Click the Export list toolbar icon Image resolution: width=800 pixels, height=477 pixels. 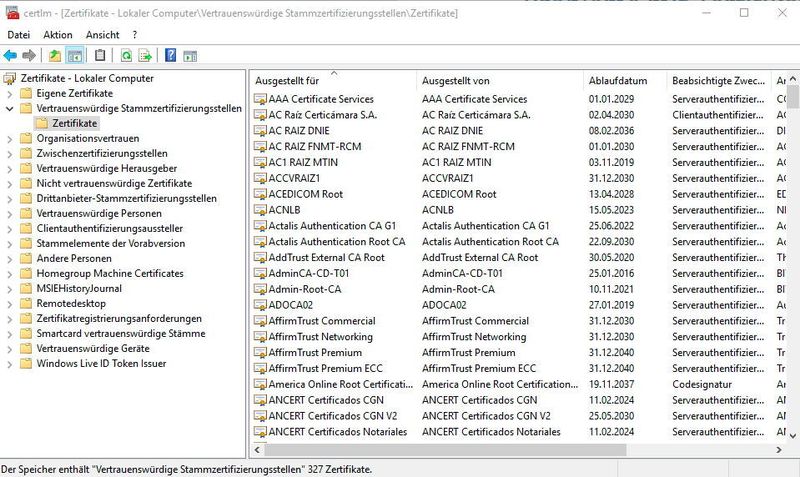(145, 56)
